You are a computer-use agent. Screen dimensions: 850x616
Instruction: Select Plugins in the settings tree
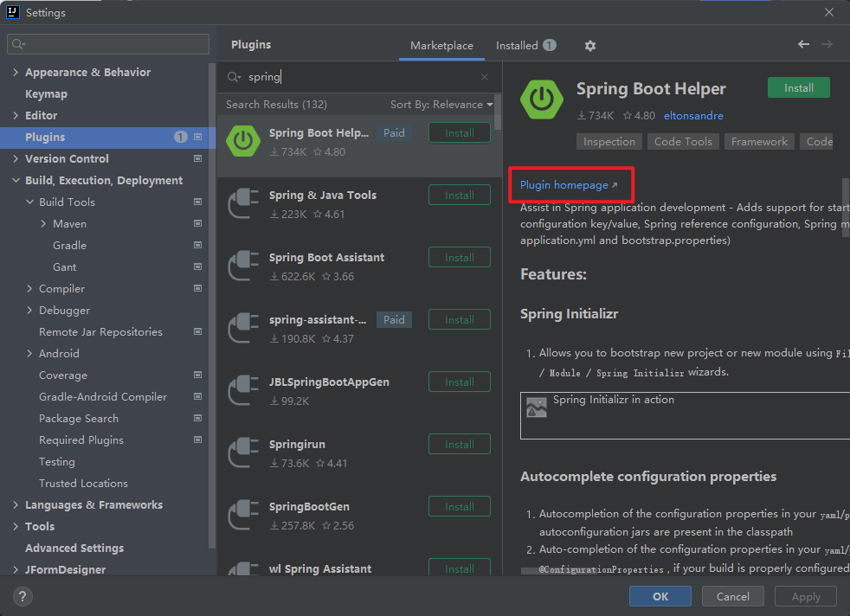click(x=107, y=138)
